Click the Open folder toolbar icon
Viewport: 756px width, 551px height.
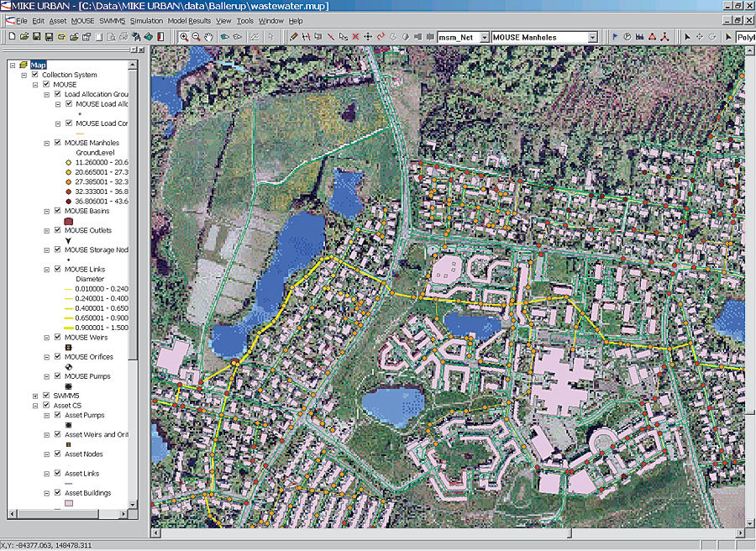click(24, 37)
